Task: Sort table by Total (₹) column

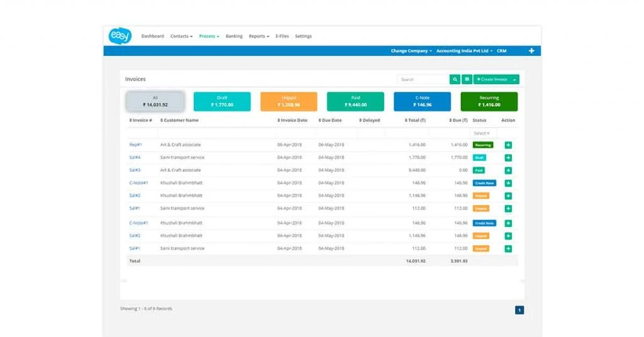Action: (x=415, y=120)
